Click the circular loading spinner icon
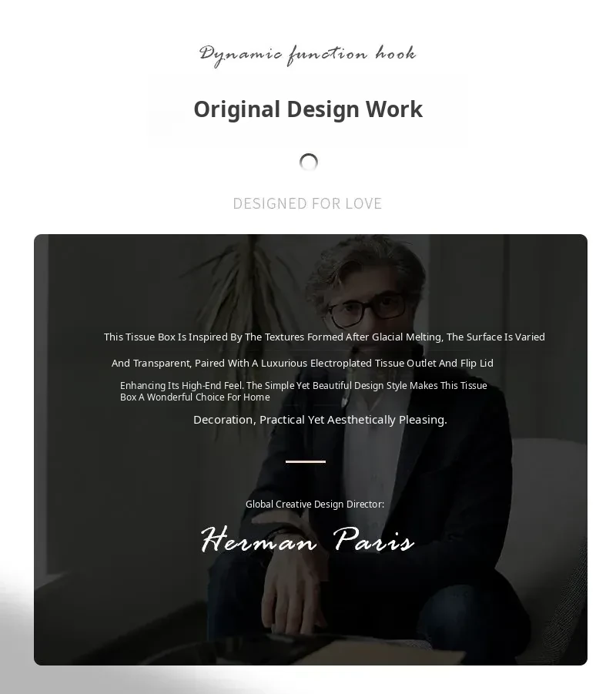616x694 pixels. click(x=309, y=162)
